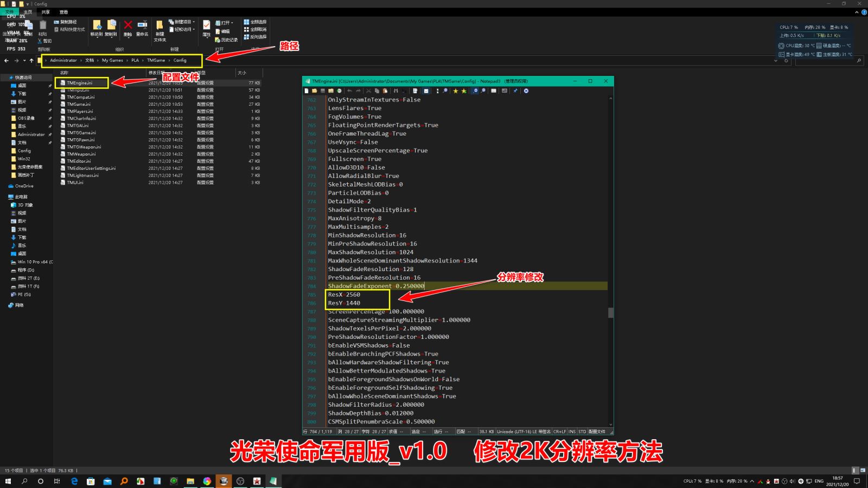Click the CR+LF indicator in Notepad3 status bar

coord(559,432)
